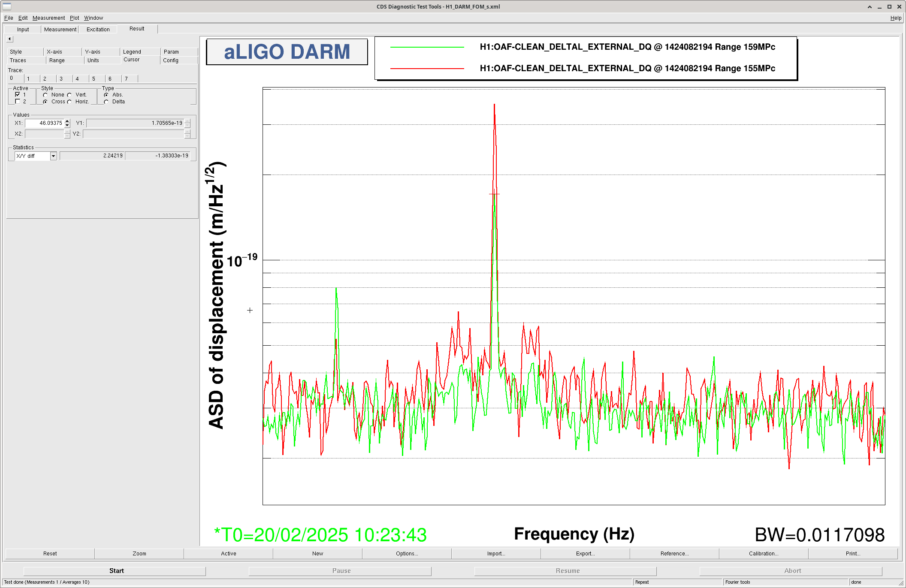The height and width of the screenshot is (588, 906).
Task: Open the Units options tab
Action: (103, 60)
